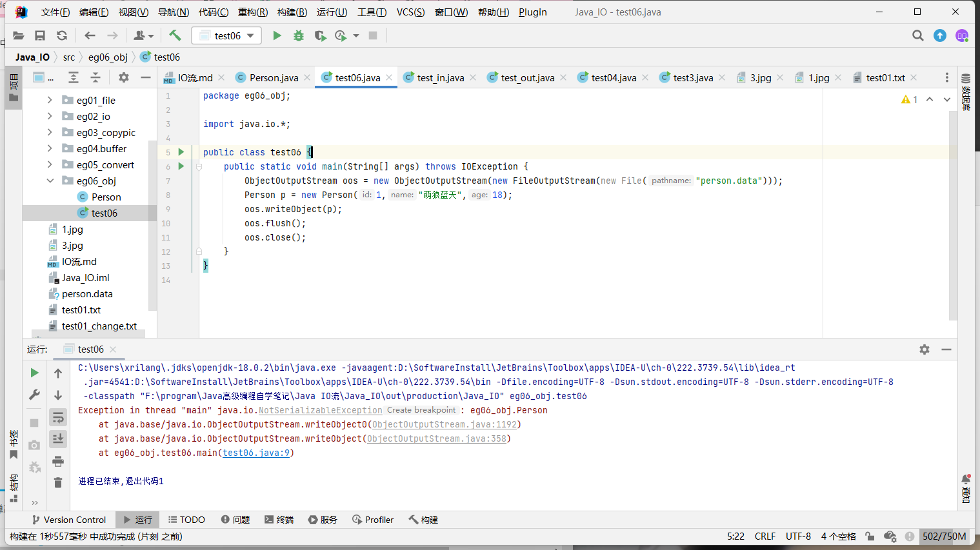Screen dimensions: 980x550
Task: Expand the eg03_copypic folder
Action: point(50,132)
